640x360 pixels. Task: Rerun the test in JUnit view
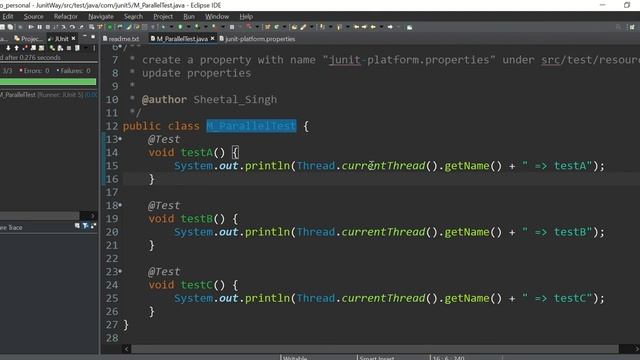tap(52, 48)
